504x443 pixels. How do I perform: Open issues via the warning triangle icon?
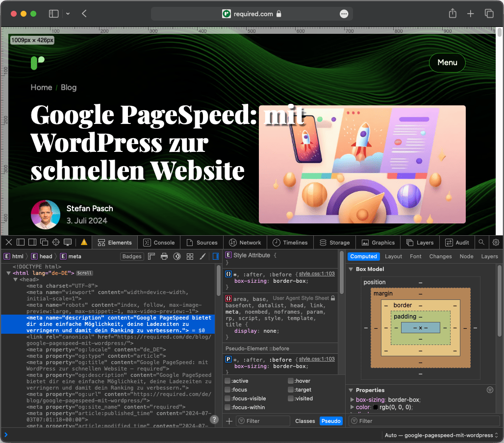click(83, 242)
